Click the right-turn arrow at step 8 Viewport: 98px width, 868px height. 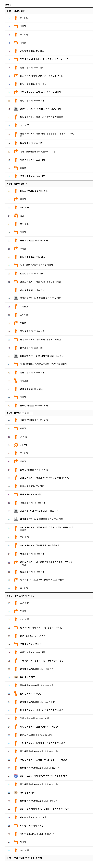pos(16,76)
